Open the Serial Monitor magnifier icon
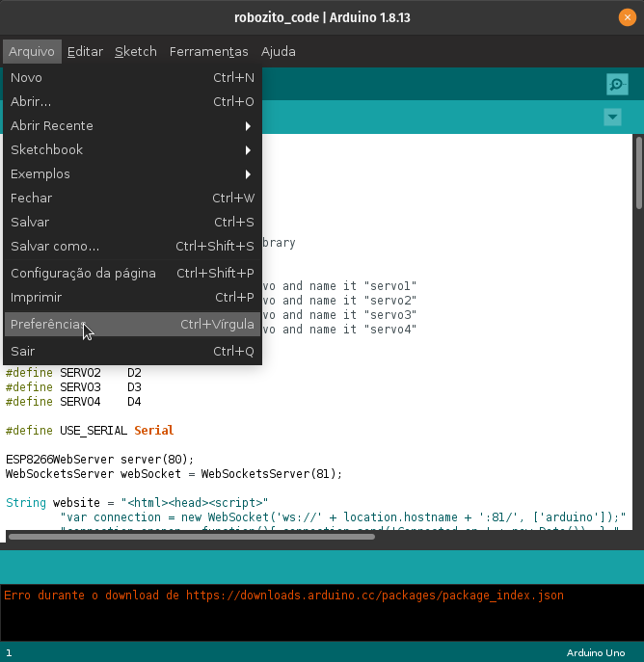644x662 pixels. pyautogui.click(x=617, y=84)
